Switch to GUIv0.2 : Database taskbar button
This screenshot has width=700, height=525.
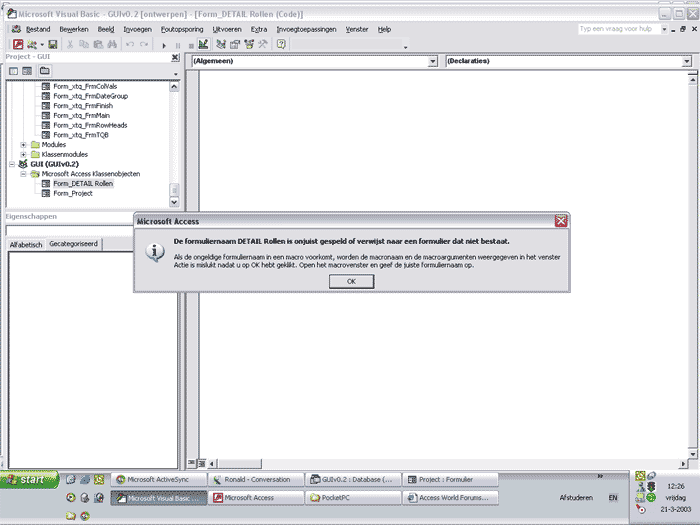[x=353, y=479]
